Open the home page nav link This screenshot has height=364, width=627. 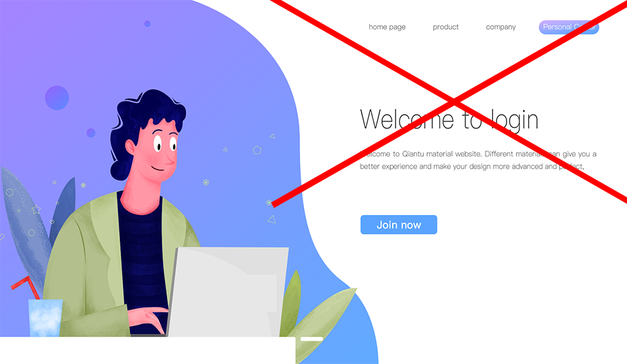(x=386, y=27)
